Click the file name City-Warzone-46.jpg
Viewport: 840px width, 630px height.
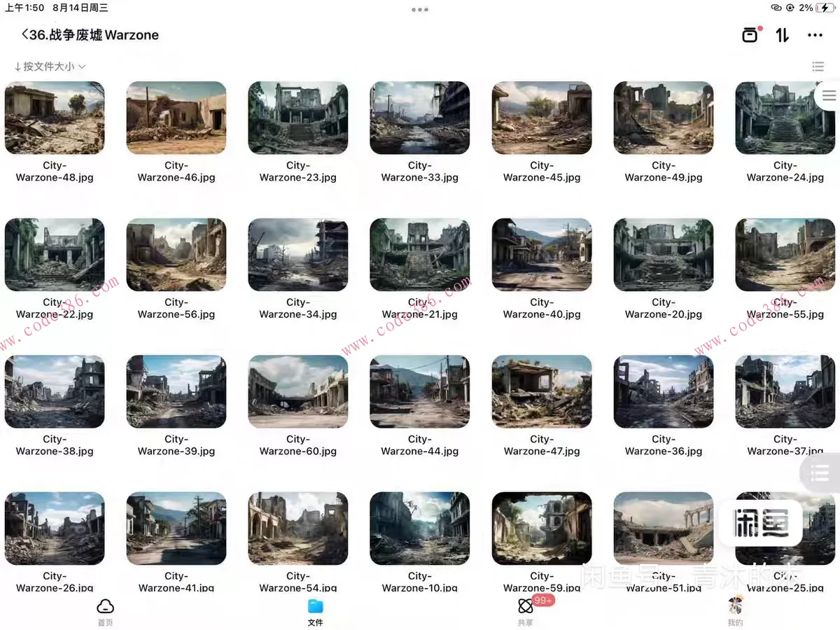coord(176,171)
